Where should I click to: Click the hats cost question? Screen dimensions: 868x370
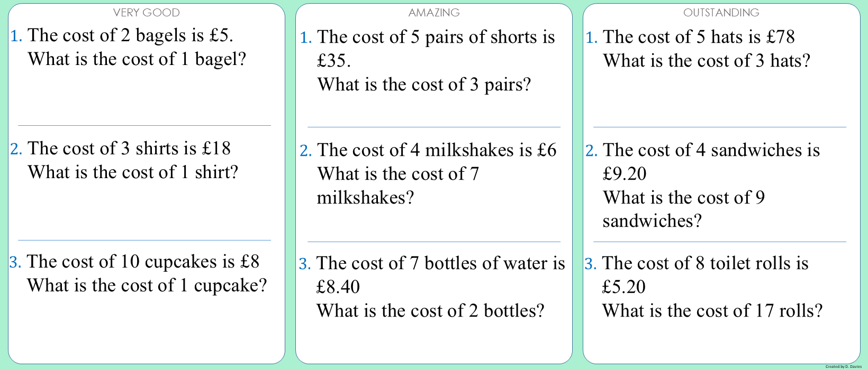[x=706, y=49]
